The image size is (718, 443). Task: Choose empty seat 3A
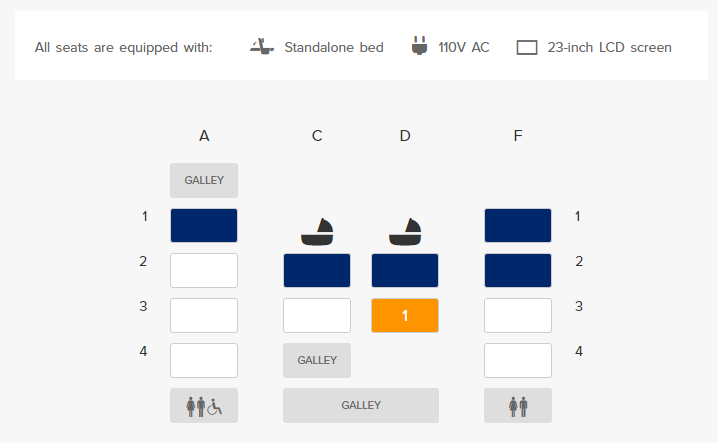pos(204,315)
